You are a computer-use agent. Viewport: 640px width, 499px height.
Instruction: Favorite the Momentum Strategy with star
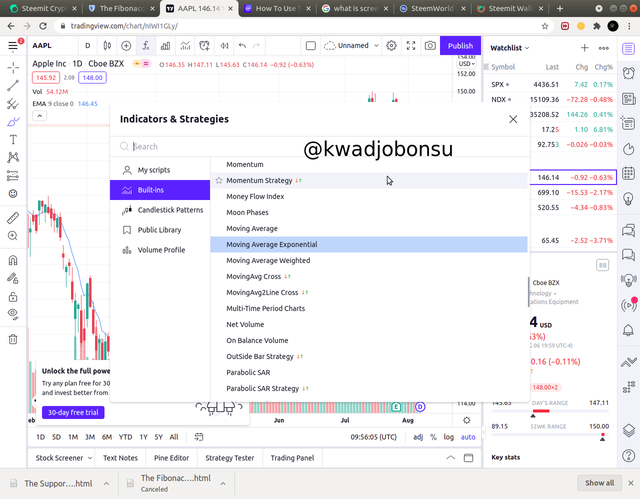[219, 180]
